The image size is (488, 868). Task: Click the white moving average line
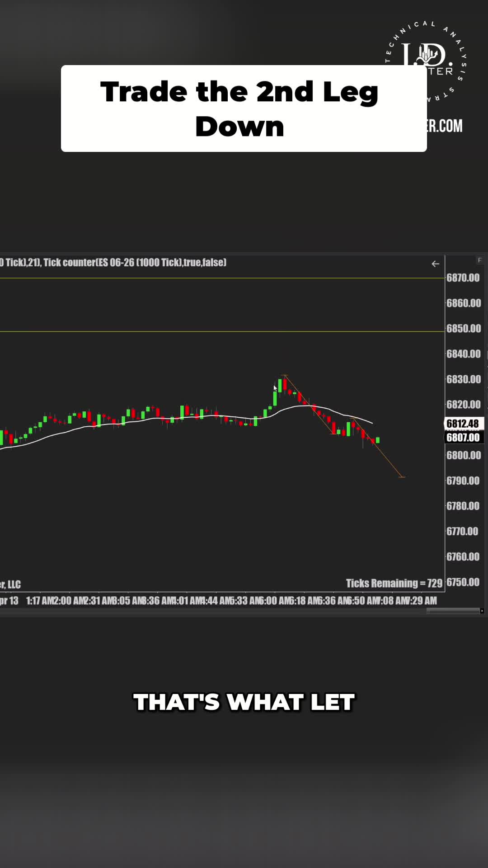[186, 418]
